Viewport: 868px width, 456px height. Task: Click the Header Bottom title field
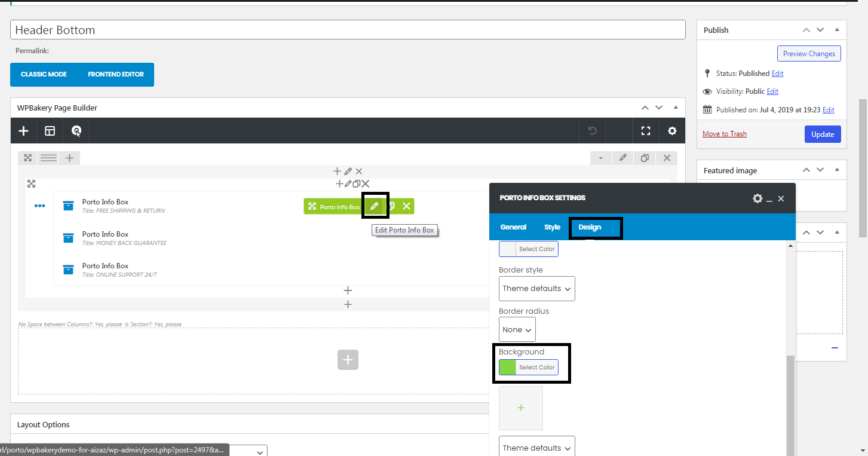(348, 30)
